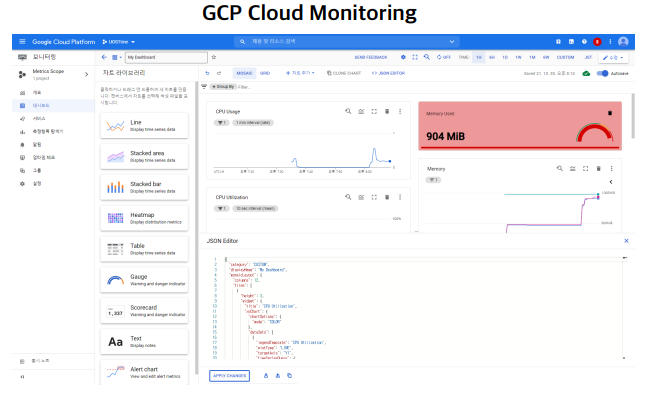Viewport: 646px width, 395px height.
Task: Delete the Memory Used scorecard
Action: [610, 113]
